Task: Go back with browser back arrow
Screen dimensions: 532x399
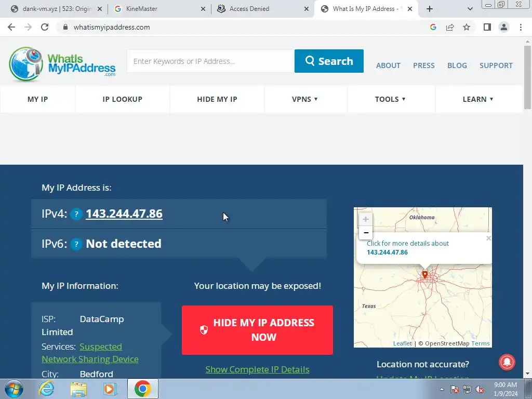Action: [x=11, y=27]
